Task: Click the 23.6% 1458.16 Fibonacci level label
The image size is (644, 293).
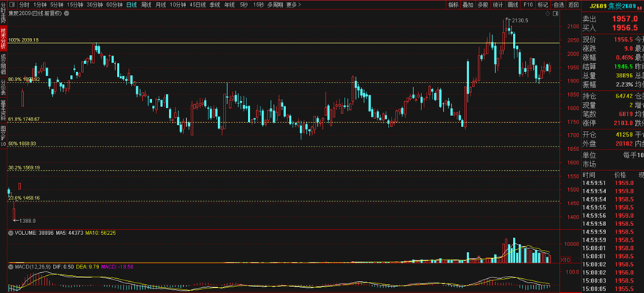Action: [x=24, y=198]
